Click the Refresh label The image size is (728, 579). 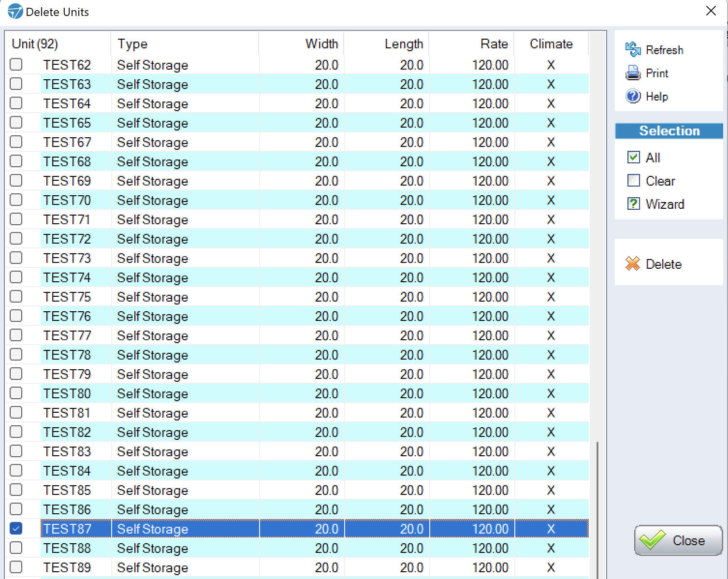[x=664, y=50]
